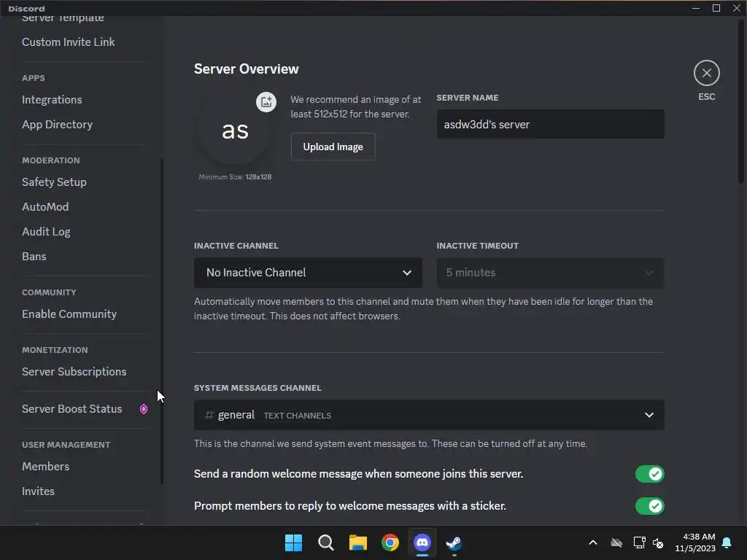Open Bans list

(34, 256)
